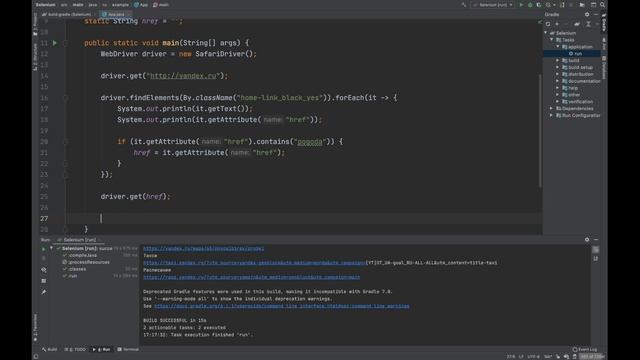Expand the distribution task group
Viewport: 640px width, 360px height.
(558, 74)
